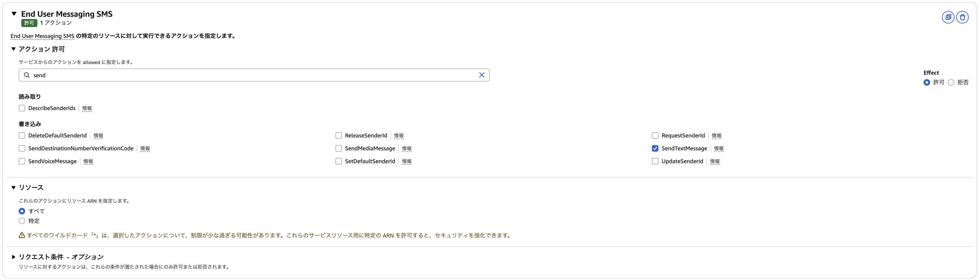The image size is (980, 280).
Task: Open 情報 link for UpdateSenderId
Action: (715, 162)
